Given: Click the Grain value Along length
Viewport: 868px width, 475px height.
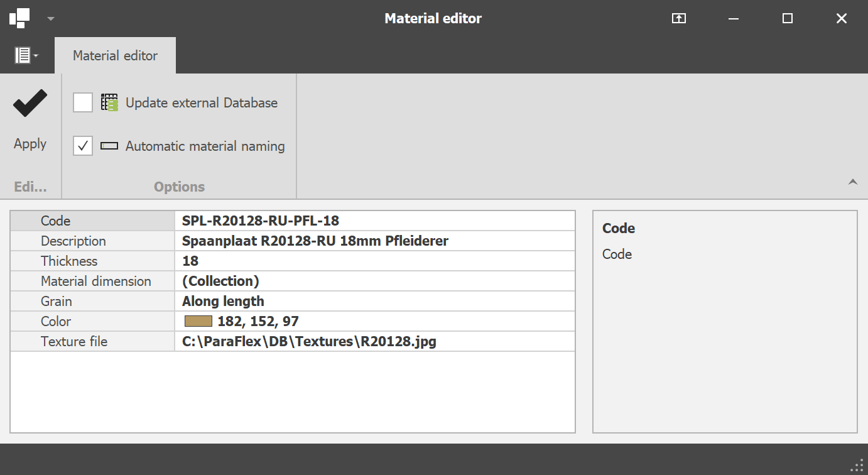Looking at the screenshot, I should tap(374, 302).
